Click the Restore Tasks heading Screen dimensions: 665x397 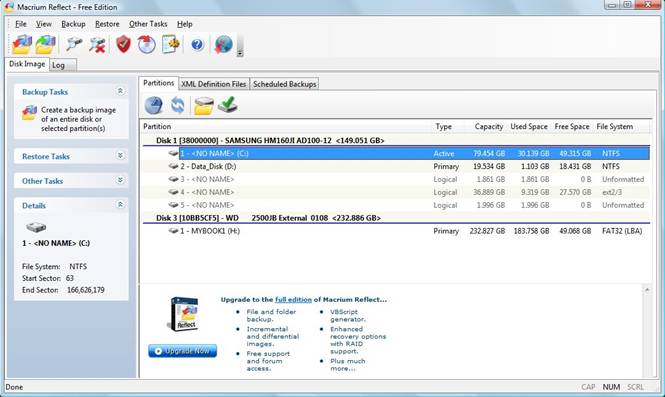coord(46,157)
